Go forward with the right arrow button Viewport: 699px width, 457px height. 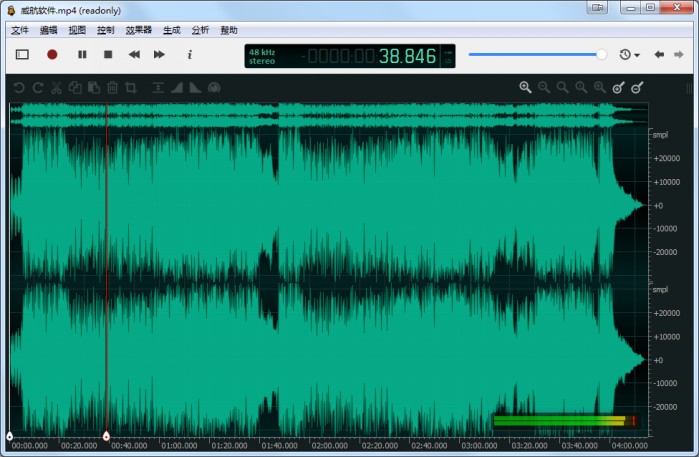pyautogui.click(x=678, y=54)
